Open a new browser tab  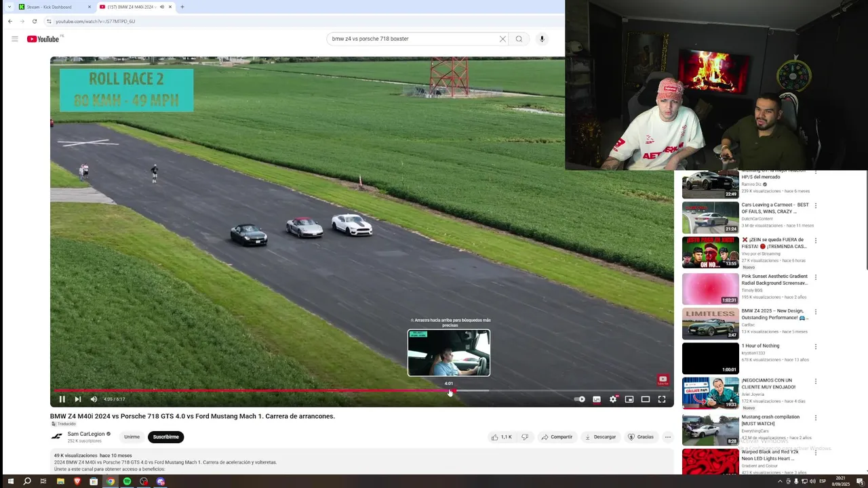click(182, 7)
